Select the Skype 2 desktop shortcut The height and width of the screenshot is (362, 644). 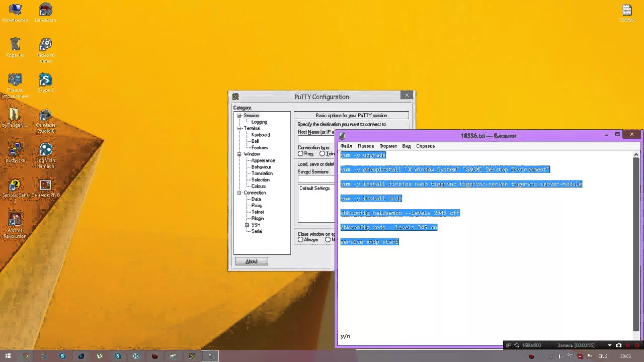pyautogui.click(x=45, y=83)
